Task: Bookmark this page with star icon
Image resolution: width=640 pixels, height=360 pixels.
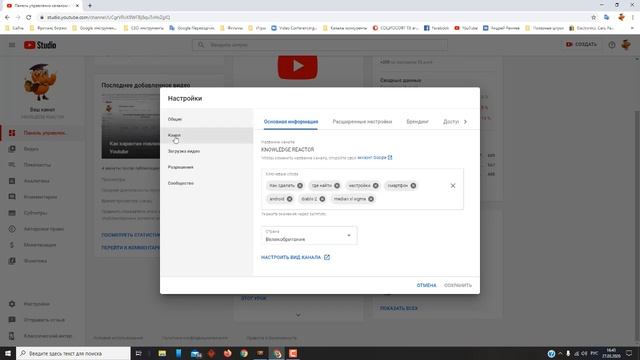Action: pyautogui.click(x=593, y=17)
